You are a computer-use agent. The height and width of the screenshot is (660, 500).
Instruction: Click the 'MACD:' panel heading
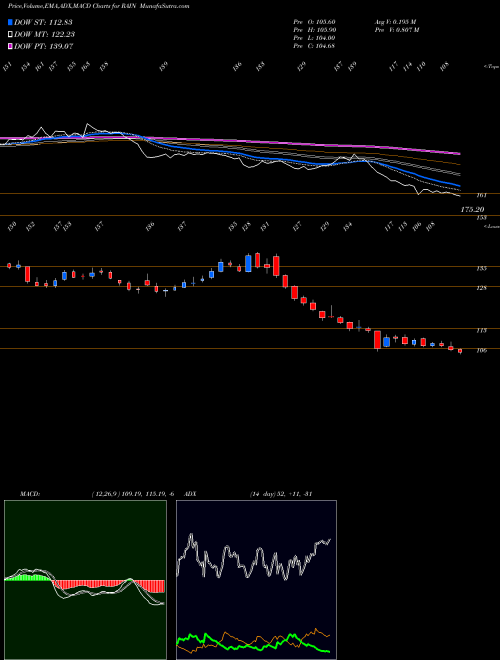tap(29, 494)
